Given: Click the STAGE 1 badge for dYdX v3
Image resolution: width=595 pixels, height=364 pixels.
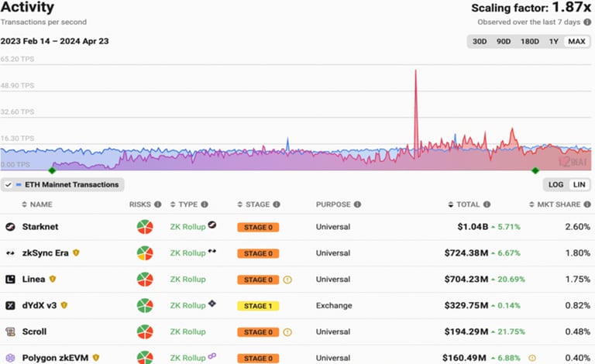Looking at the screenshot, I should (258, 306).
